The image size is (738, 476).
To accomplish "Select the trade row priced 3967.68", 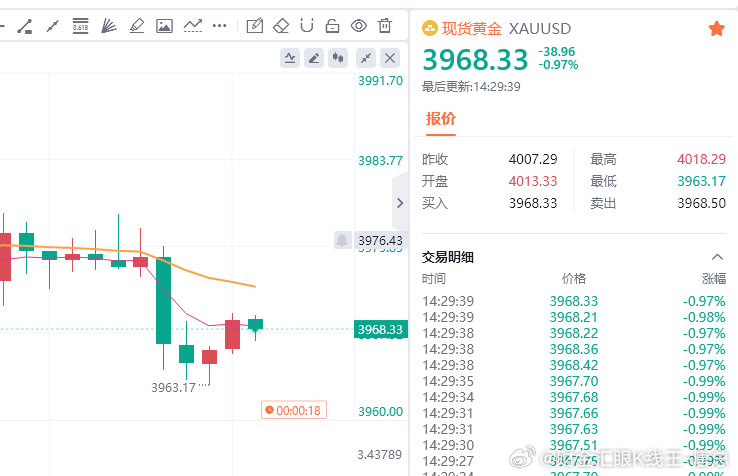I will click(574, 397).
